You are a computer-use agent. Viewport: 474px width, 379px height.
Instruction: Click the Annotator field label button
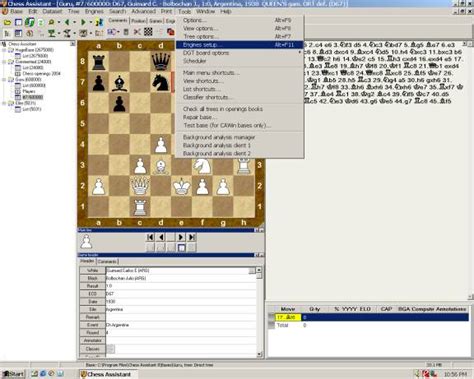point(92,340)
